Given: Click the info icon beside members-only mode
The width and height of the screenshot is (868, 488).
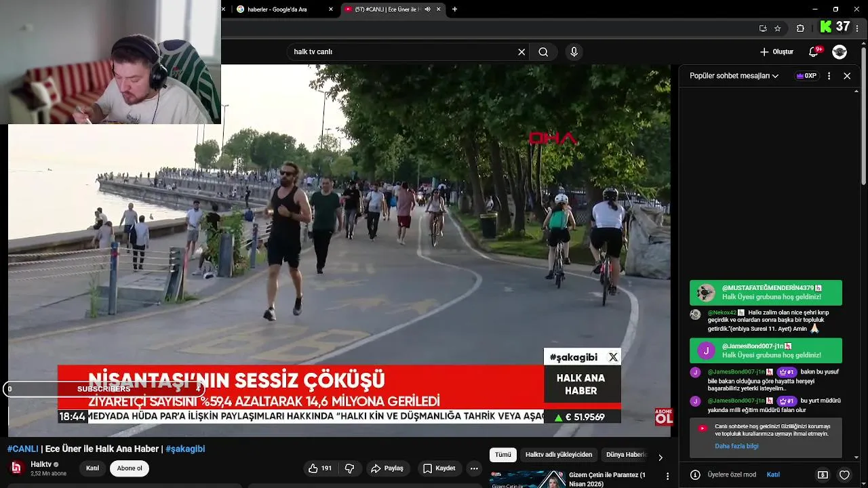Looking at the screenshot, I should coord(695,475).
